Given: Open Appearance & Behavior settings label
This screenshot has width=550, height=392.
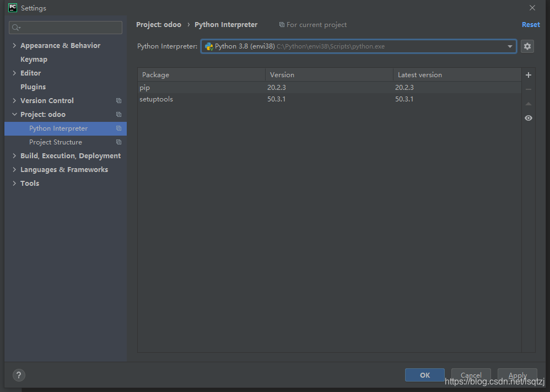Looking at the screenshot, I should [x=60, y=46].
